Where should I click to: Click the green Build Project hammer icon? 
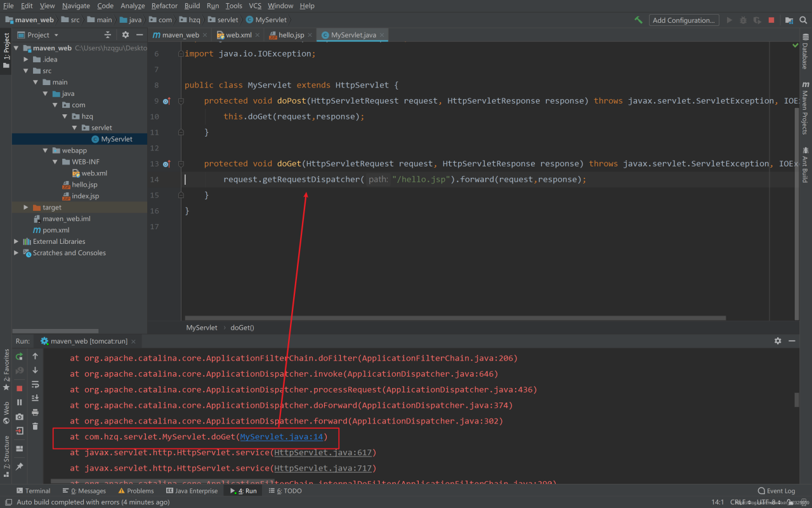pyautogui.click(x=638, y=20)
